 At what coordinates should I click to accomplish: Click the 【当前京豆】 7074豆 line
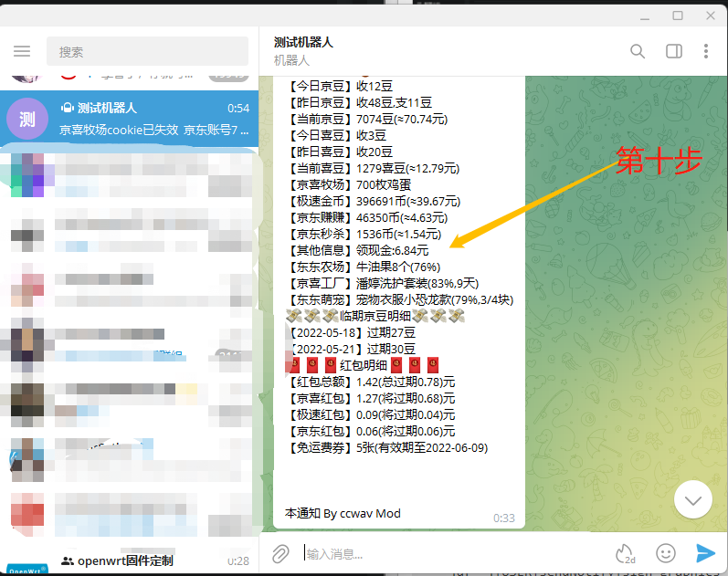[x=368, y=120]
